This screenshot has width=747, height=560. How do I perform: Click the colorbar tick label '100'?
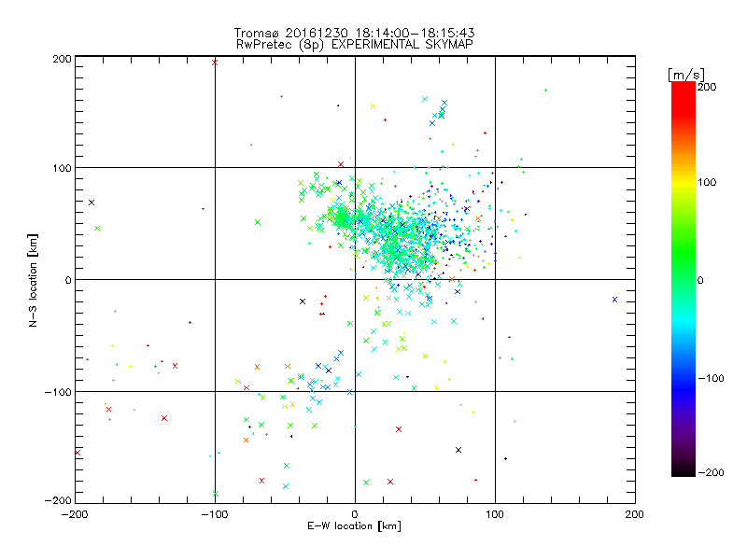point(707,182)
